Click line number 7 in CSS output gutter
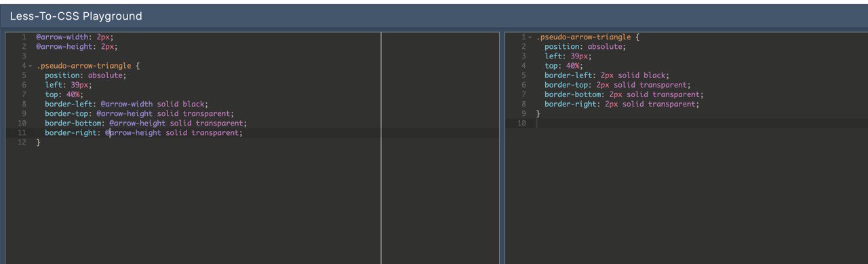Image resolution: width=868 pixels, height=264 pixels. pos(524,94)
